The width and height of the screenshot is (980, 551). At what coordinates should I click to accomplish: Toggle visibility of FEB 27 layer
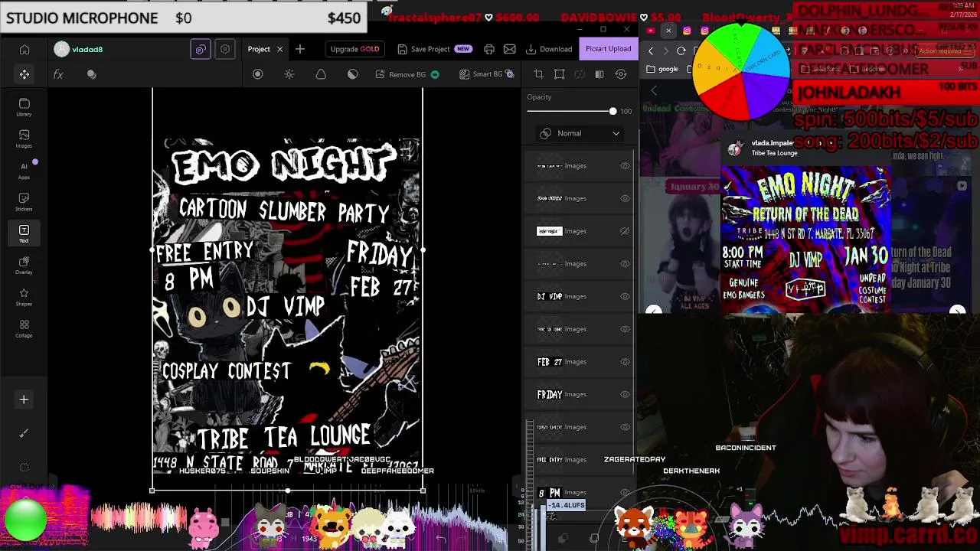pos(625,362)
